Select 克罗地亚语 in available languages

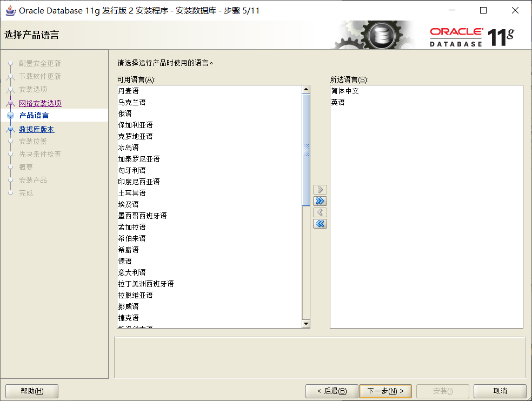coord(209,136)
